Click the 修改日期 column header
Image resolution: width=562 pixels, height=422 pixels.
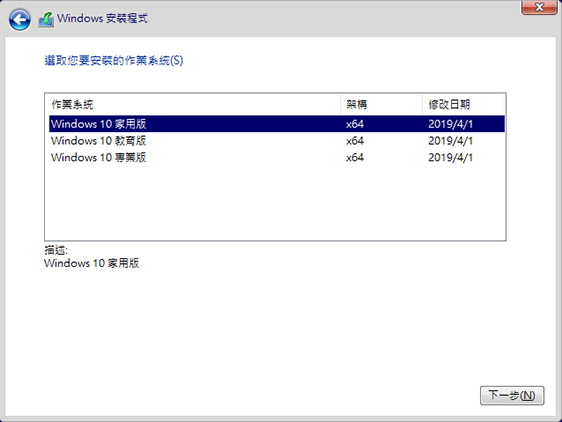tap(464, 105)
